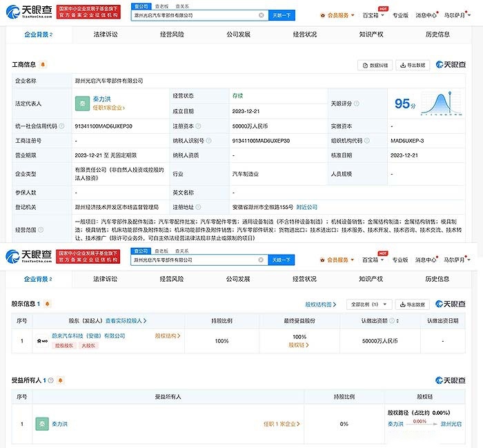Click the 控股股东 tag under 蔚来汽车科技

[64, 346]
